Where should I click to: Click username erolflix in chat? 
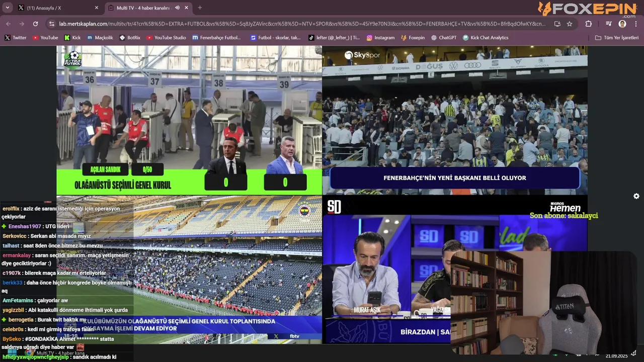(x=11, y=209)
